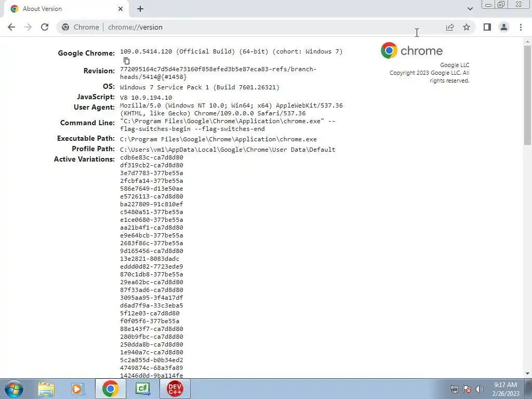Click the volume speaker tray icon
The image size is (532, 399).
pos(480,389)
